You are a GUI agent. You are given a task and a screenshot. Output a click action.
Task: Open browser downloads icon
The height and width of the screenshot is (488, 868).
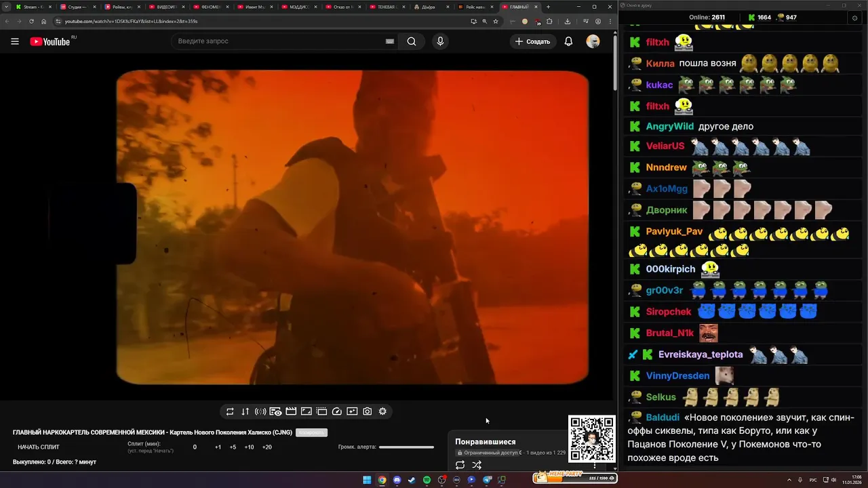(x=567, y=21)
